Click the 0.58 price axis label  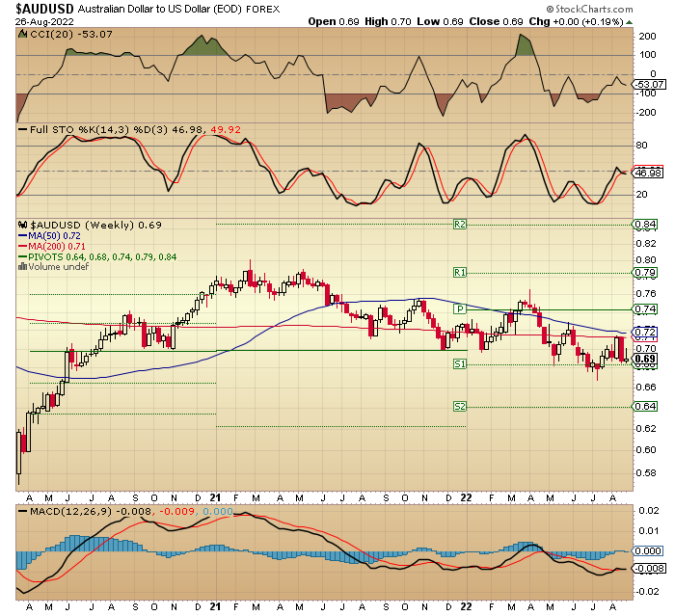pos(646,473)
